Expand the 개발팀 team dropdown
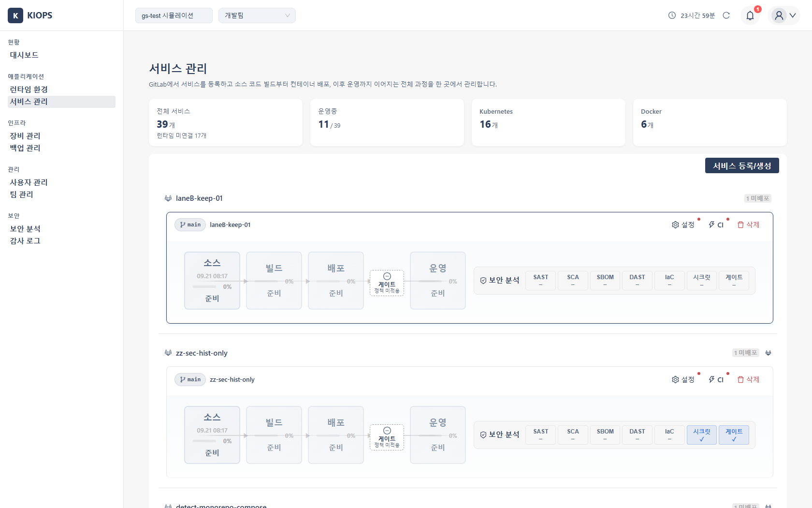Image resolution: width=812 pixels, height=508 pixels. 257,15
